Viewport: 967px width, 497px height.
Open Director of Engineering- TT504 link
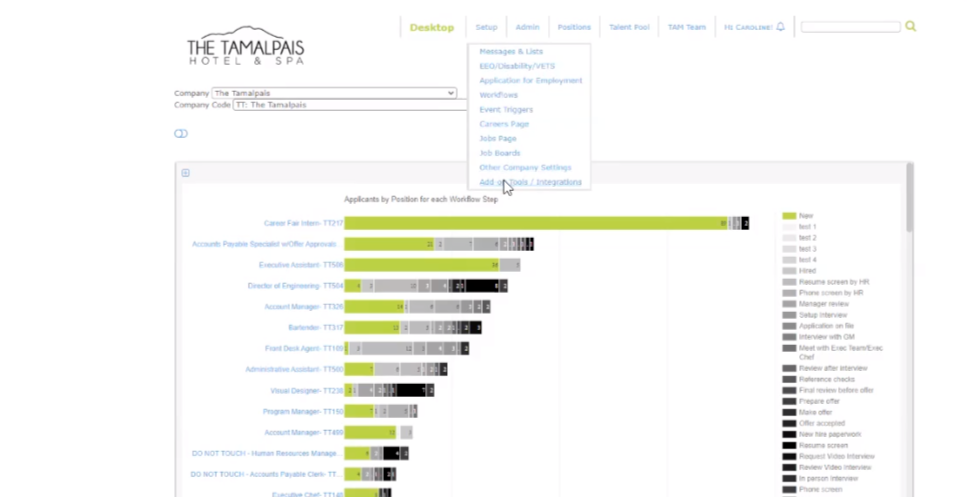(295, 286)
